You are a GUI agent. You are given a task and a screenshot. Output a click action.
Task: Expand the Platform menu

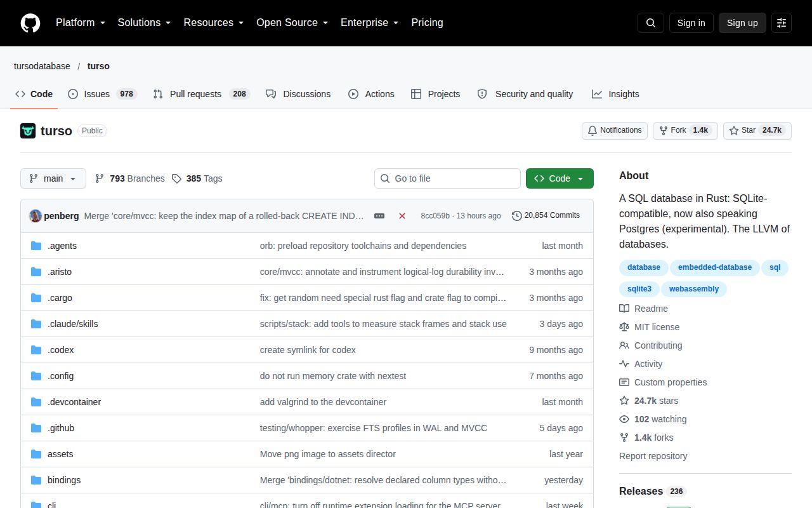tap(81, 23)
